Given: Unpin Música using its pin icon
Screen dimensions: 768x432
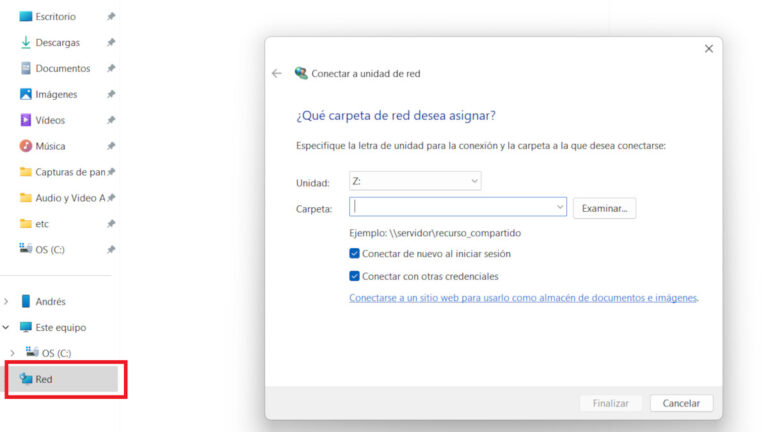Looking at the screenshot, I should point(111,146).
